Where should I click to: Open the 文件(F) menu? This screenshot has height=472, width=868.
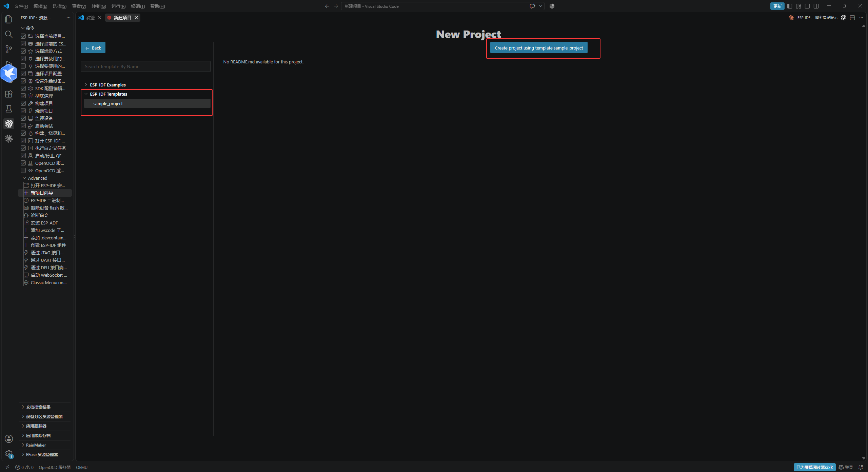pyautogui.click(x=21, y=6)
